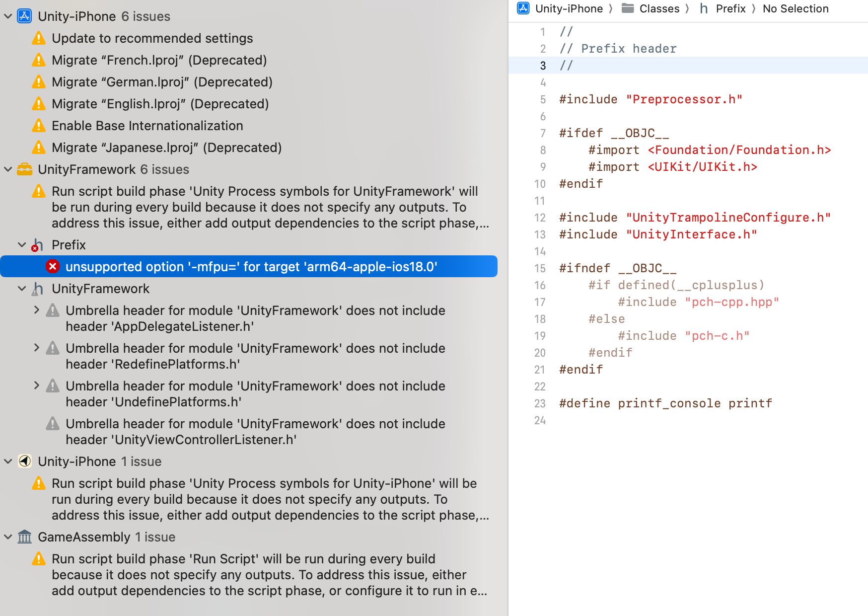This screenshot has width=868, height=616.
Task: Collapse the Prefix error group
Action: 21,244
